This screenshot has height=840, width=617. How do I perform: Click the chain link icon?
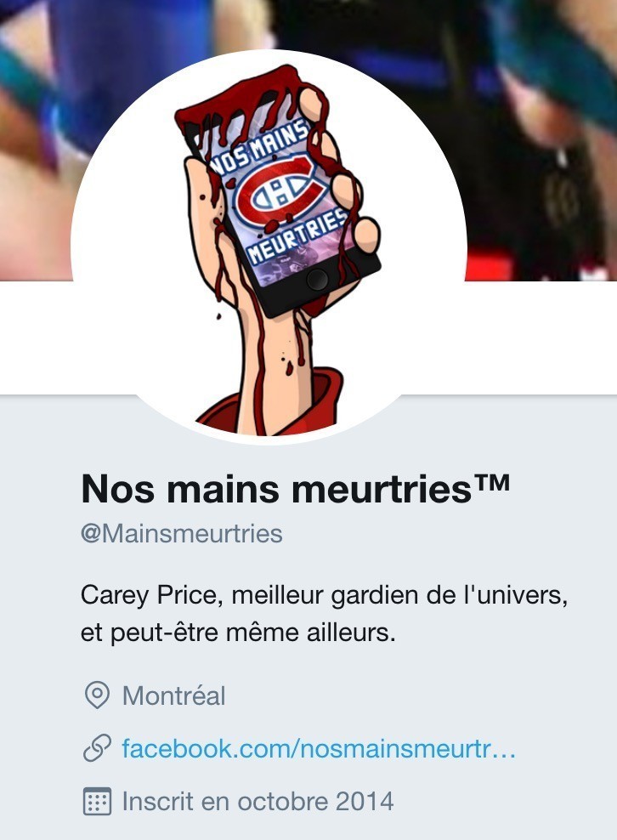(98, 748)
